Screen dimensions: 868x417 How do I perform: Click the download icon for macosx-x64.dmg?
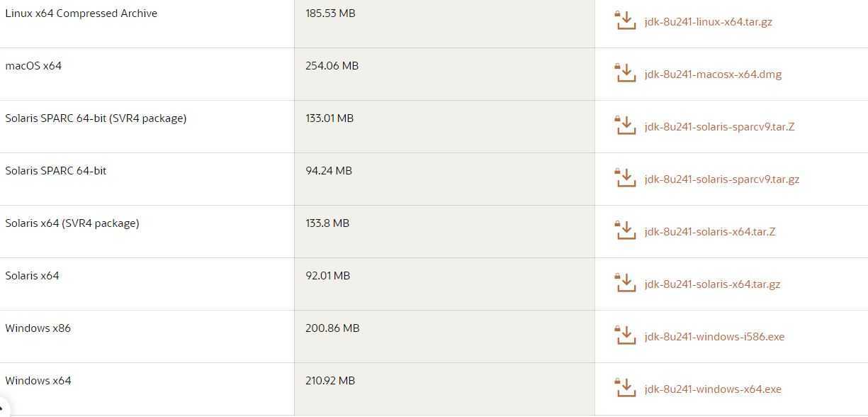pos(625,73)
